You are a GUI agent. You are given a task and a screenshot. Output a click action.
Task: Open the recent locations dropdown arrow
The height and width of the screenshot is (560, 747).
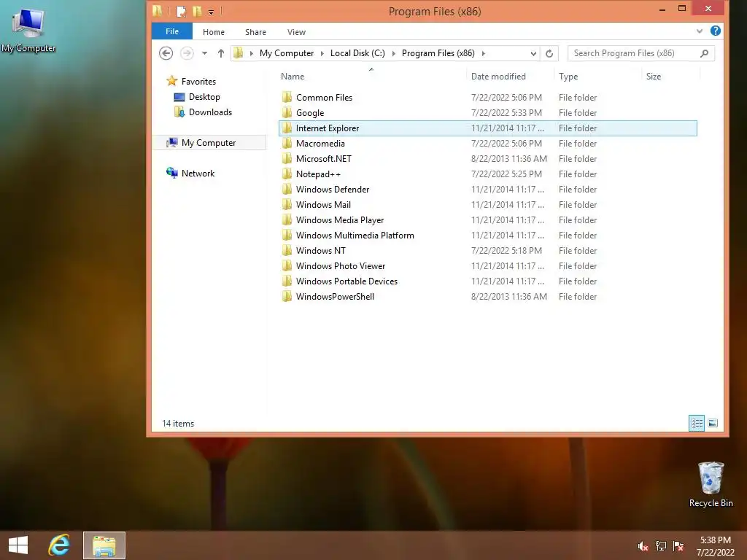click(204, 53)
